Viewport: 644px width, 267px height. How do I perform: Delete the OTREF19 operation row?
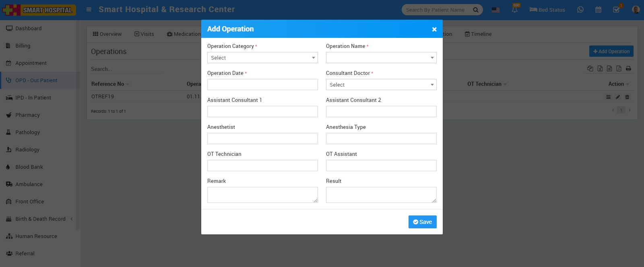tap(627, 97)
